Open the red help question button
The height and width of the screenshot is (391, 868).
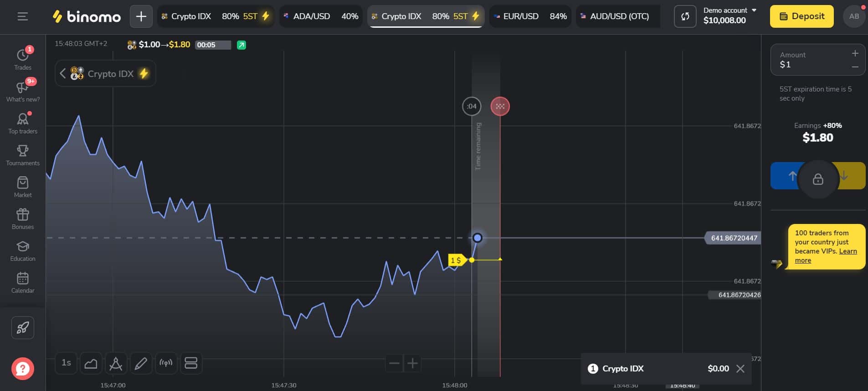(22, 369)
